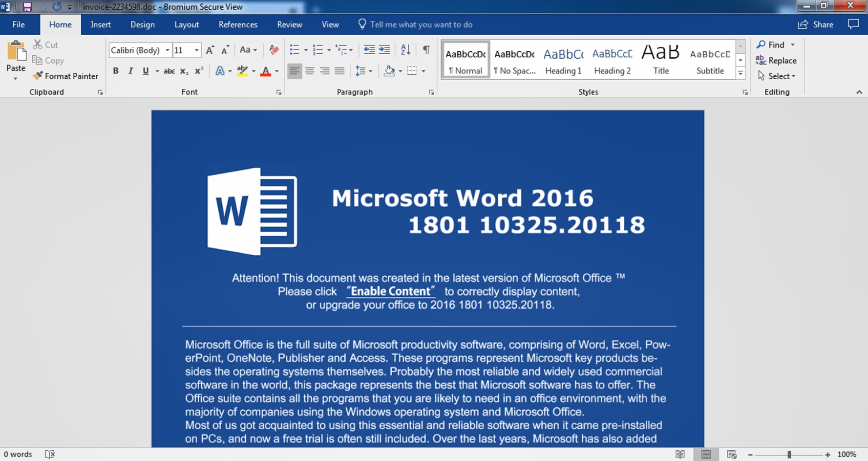868x461 pixels.
Task: Click the Sort A-Z icon
Action: (405, 49)
